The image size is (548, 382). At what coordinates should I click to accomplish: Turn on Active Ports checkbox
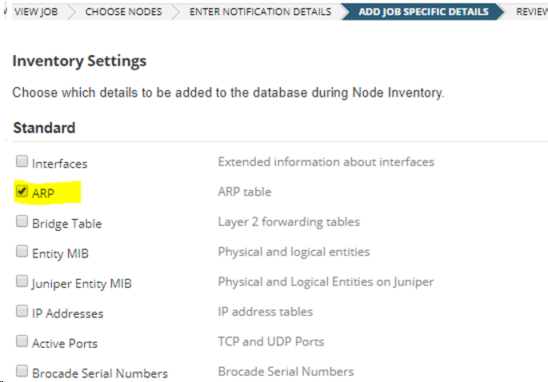pos(22,341)
